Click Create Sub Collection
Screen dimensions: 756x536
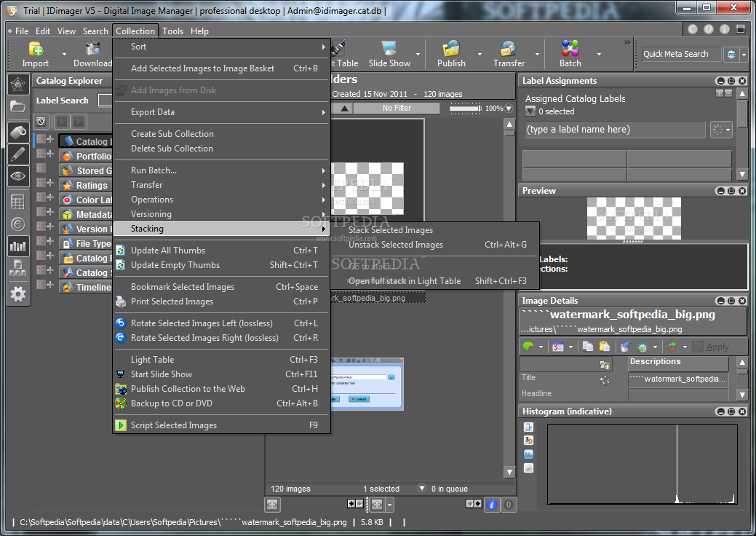click(x=222, y=134)
